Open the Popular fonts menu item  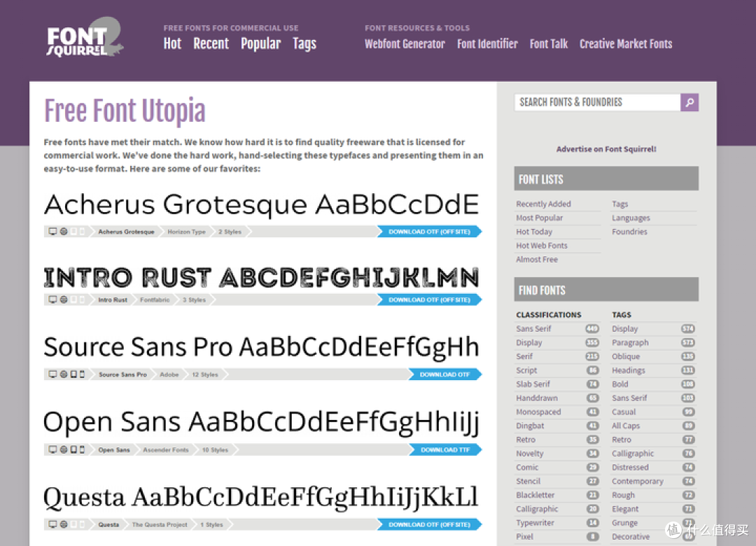(261, 44)
